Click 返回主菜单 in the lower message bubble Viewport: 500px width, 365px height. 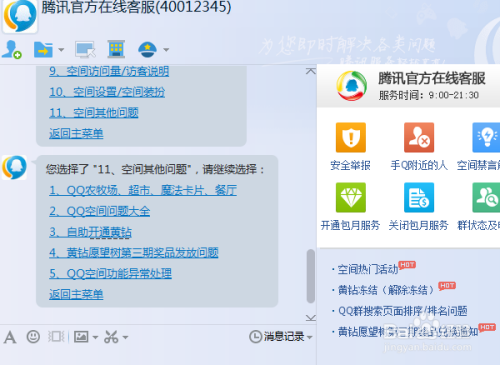click(x=76, y=294)
